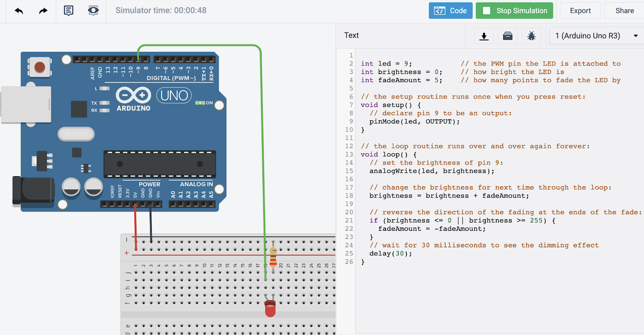The image size is (644, 335).
Task: Click the green ON power LED
Action: click(200, 103)
